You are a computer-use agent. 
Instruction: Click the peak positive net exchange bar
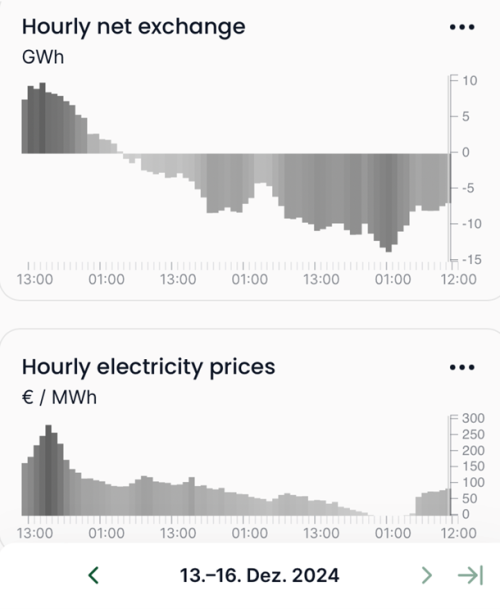click(x=42, y=118)
